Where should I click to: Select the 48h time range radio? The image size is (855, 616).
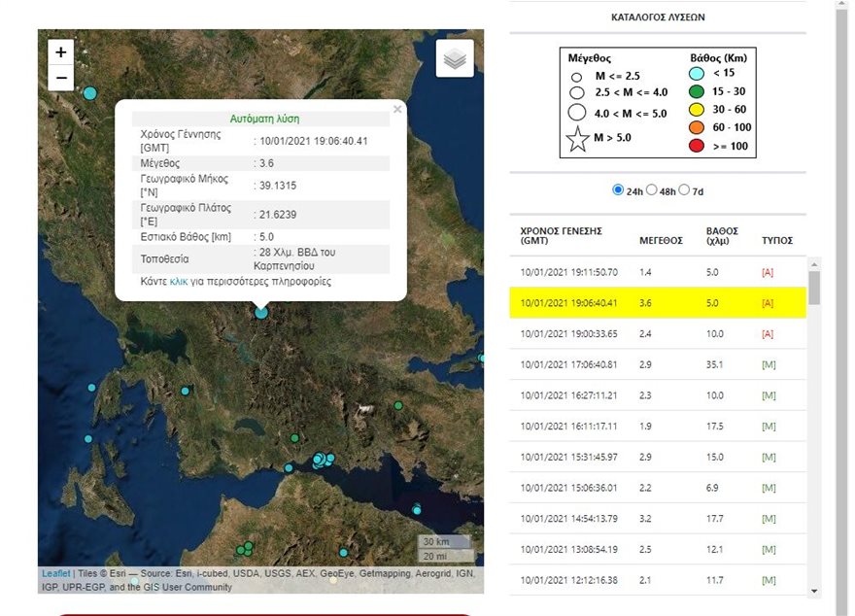(x=652, y=190)
